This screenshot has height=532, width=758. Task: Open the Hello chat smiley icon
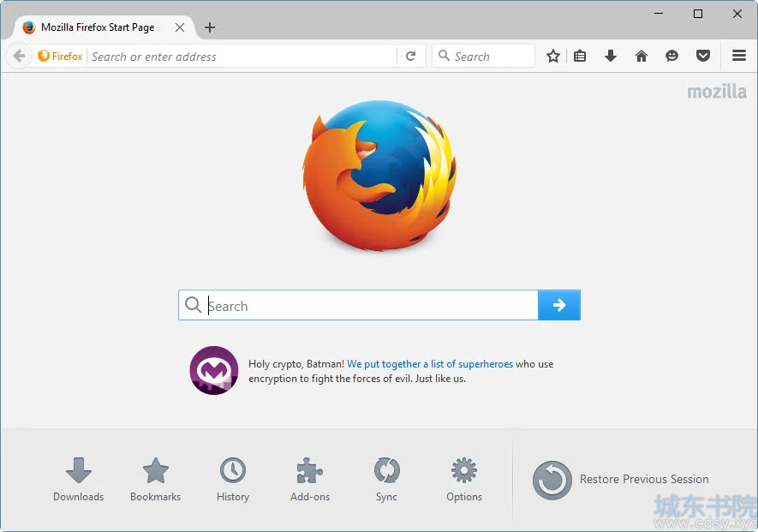(x=671, y=56)
